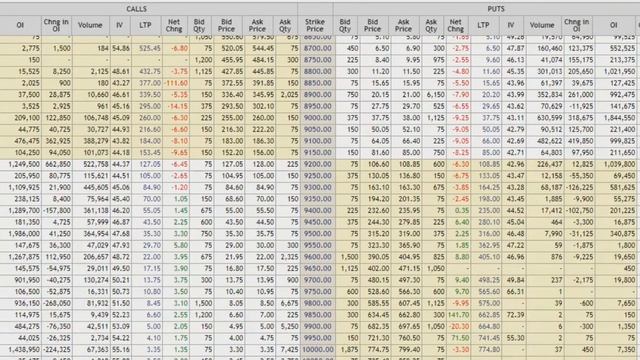Click call OI value 1,249,500
Screen dimensions: 640x360
click(x=23, y=164)
